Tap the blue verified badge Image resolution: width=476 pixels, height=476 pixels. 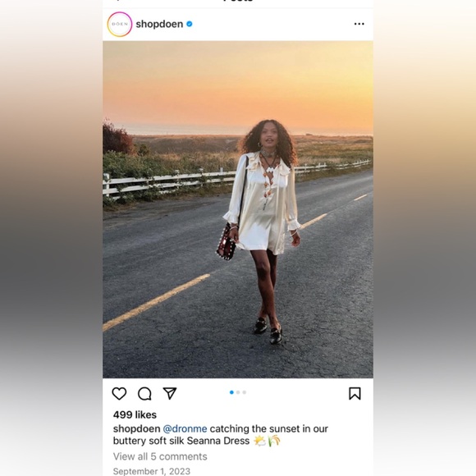(190, 24)
